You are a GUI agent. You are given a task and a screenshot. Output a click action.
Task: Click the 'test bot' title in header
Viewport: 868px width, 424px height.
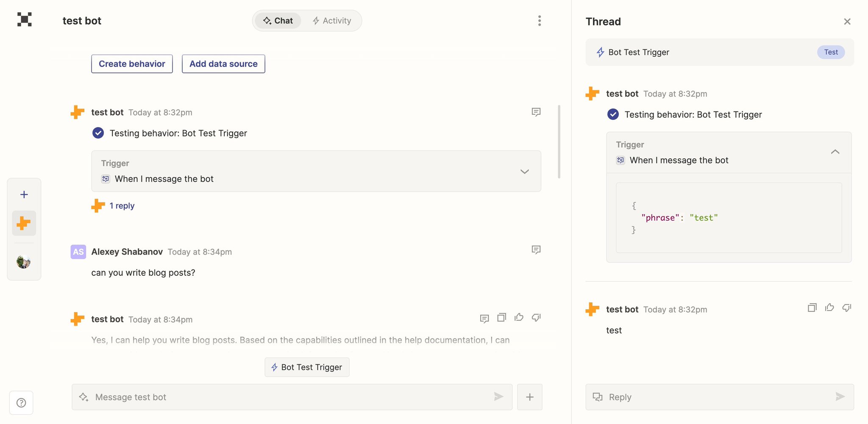82,21
